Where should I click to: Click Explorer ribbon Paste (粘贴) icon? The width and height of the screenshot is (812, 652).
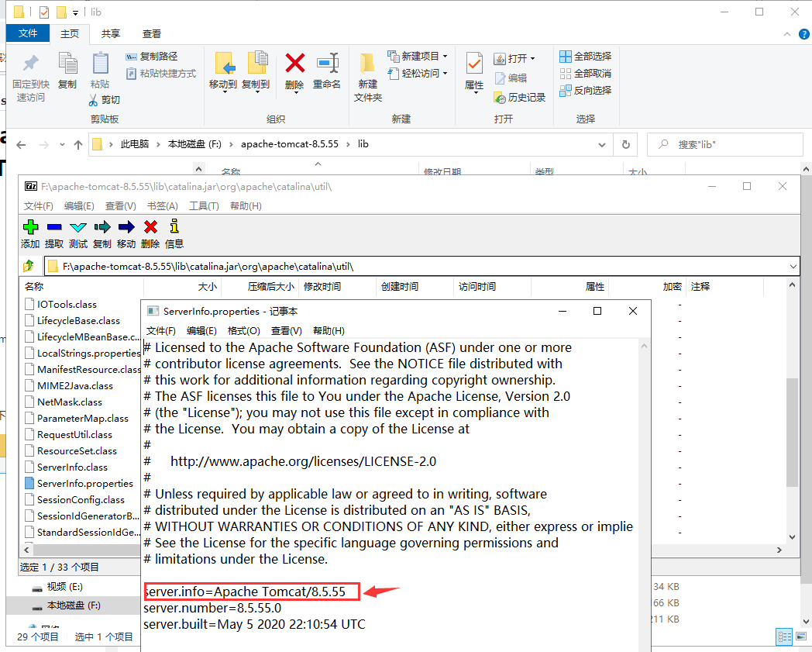coord(100,64)
